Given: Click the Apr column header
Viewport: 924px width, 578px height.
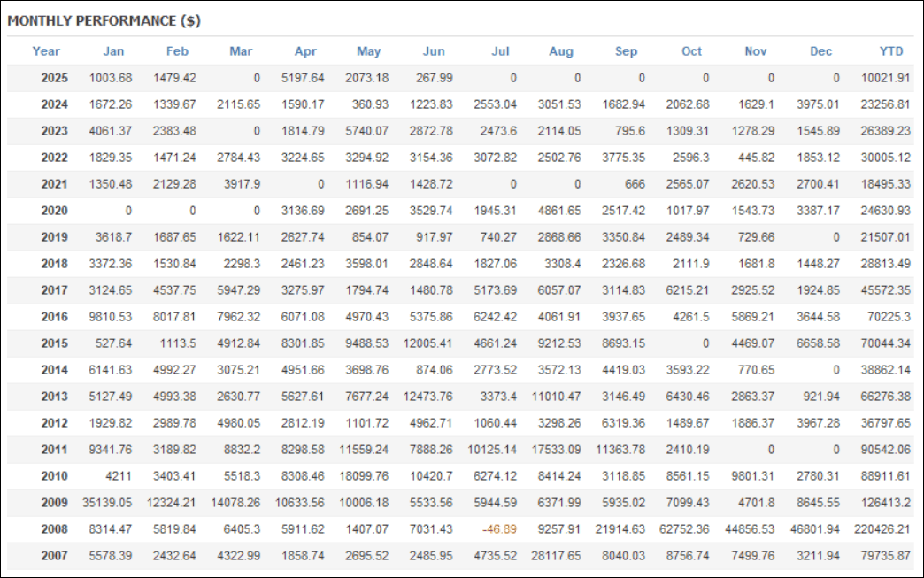Looking at the screenshot, I should click(306, 51).
